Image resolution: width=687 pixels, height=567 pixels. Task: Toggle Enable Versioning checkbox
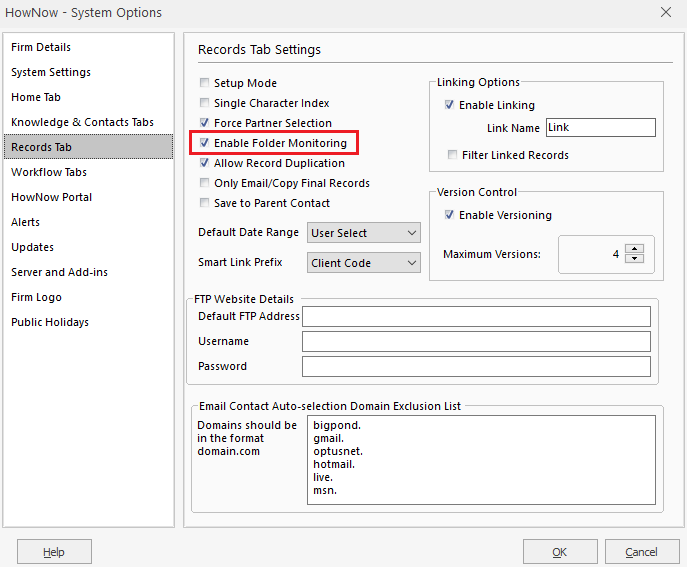(x=449, y=215)
